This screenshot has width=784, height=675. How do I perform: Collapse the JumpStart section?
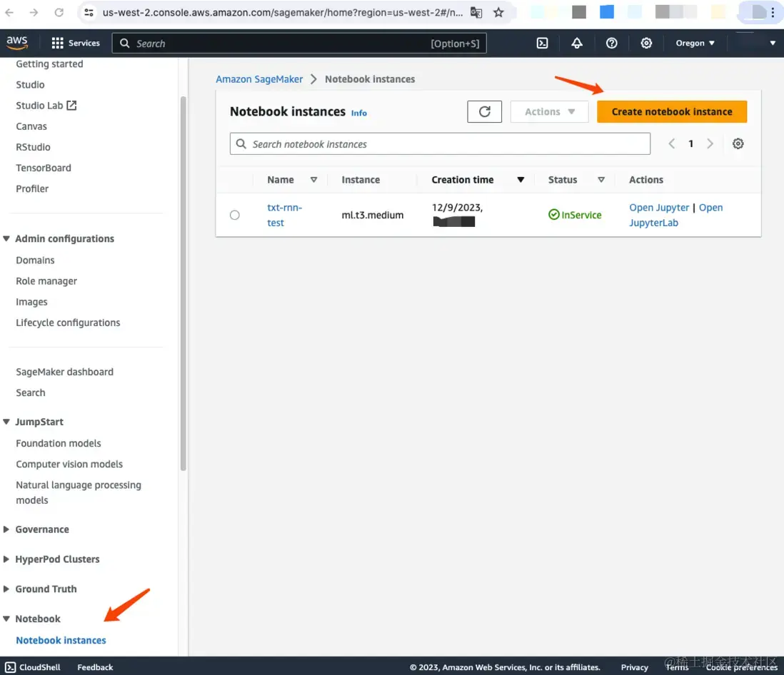[6, 422]
